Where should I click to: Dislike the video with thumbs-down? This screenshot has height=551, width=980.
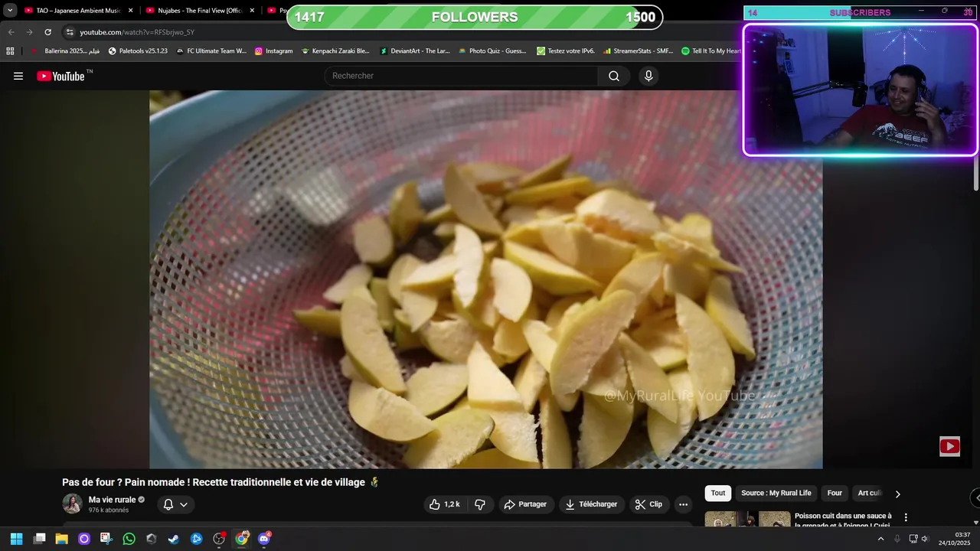click(x=480, y=504)
